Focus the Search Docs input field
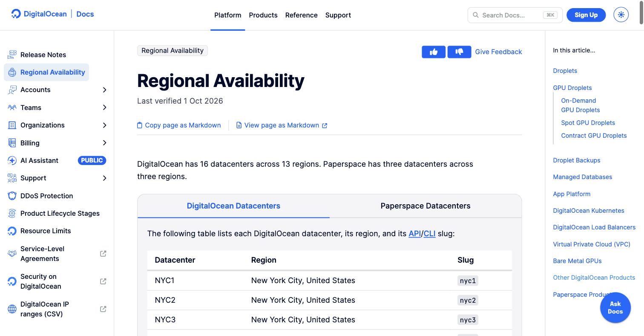Viewport: 644px width, 336px height. [515, 15]
